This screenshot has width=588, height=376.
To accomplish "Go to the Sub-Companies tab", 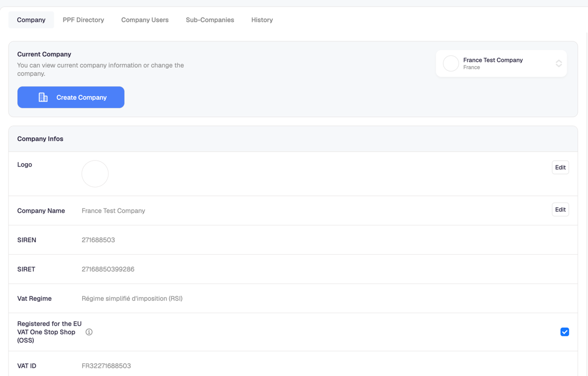I will 209,20.
